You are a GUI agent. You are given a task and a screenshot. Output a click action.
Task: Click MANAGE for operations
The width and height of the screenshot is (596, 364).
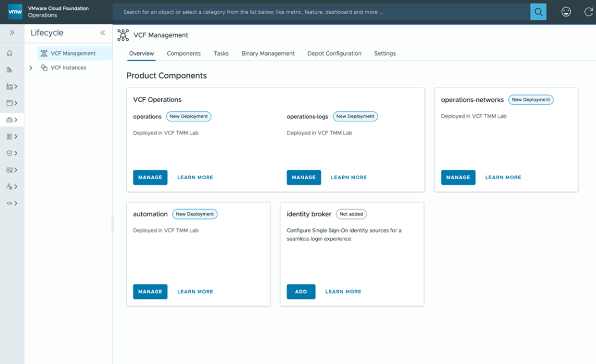[x=150, y=178]
